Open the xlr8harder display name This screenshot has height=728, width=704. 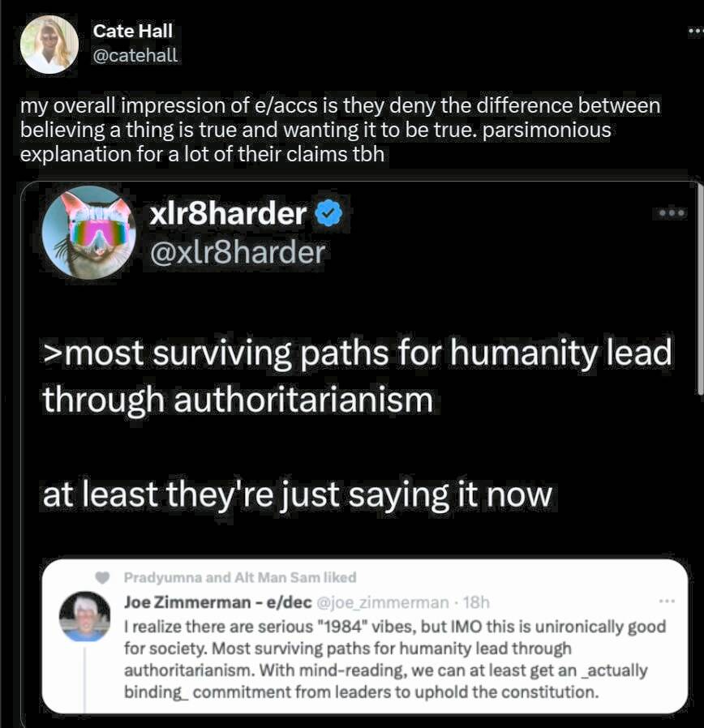tap(228, 214)
